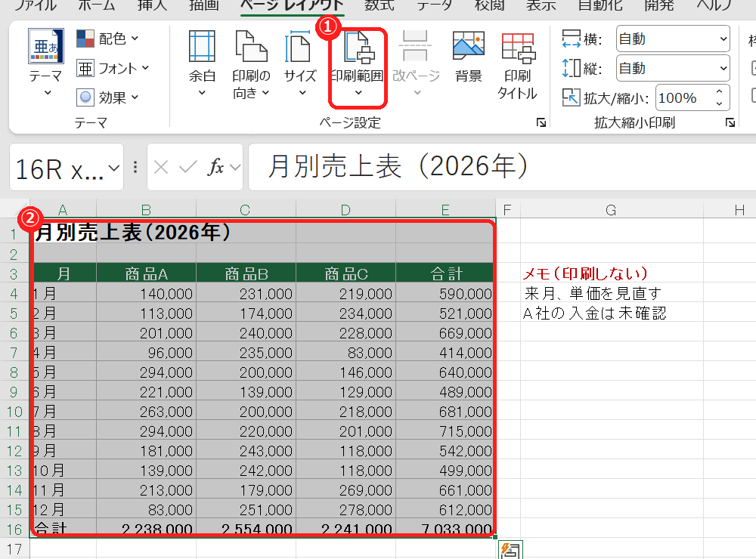This screenshot has width=756, height=559.
Task: Open the 配色 theme colors menu
Action: coord(107,39)
